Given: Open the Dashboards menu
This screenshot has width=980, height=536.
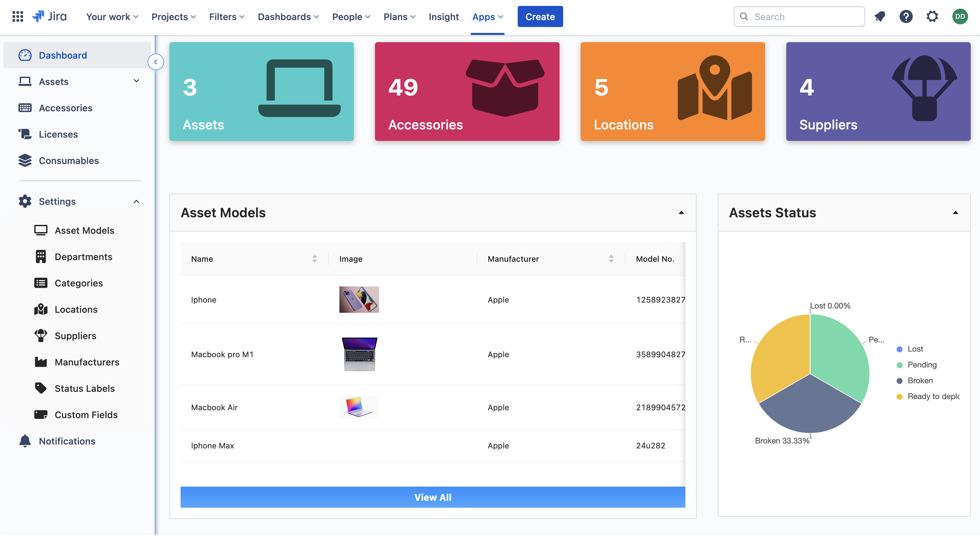Looking at the screenshot, I should [x=288, y=17].
